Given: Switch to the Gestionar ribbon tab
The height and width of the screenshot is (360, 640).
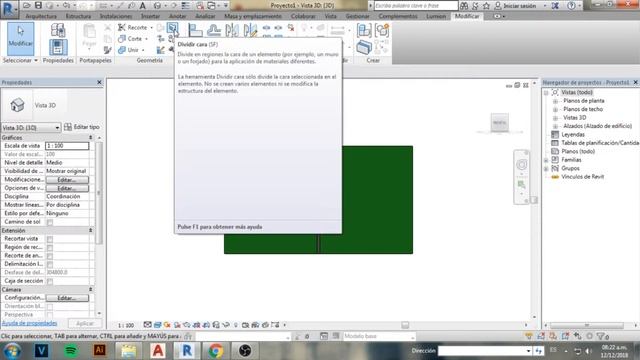Looking at the screenshot, I should [x=358, y=16].
